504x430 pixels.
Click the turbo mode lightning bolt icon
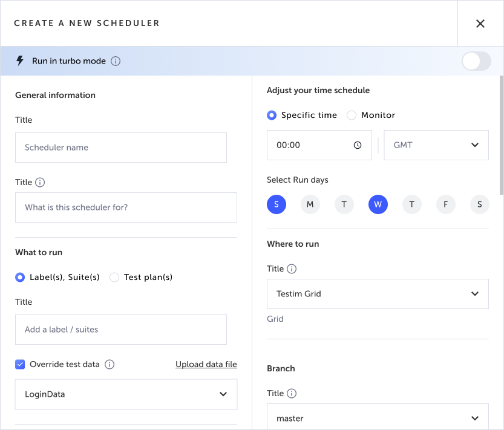click(x=20, y=61)
